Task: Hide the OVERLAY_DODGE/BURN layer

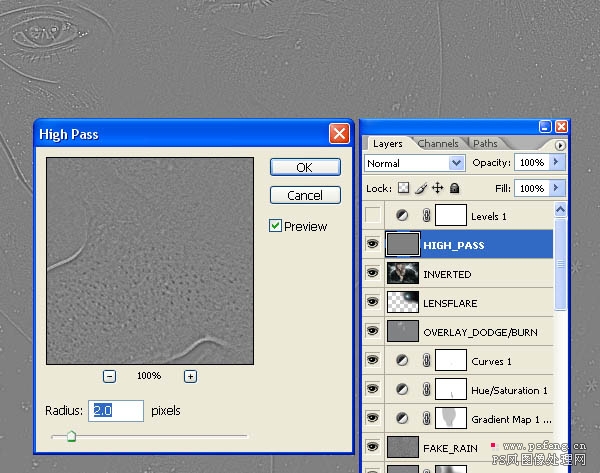Action: coord(373,331)
